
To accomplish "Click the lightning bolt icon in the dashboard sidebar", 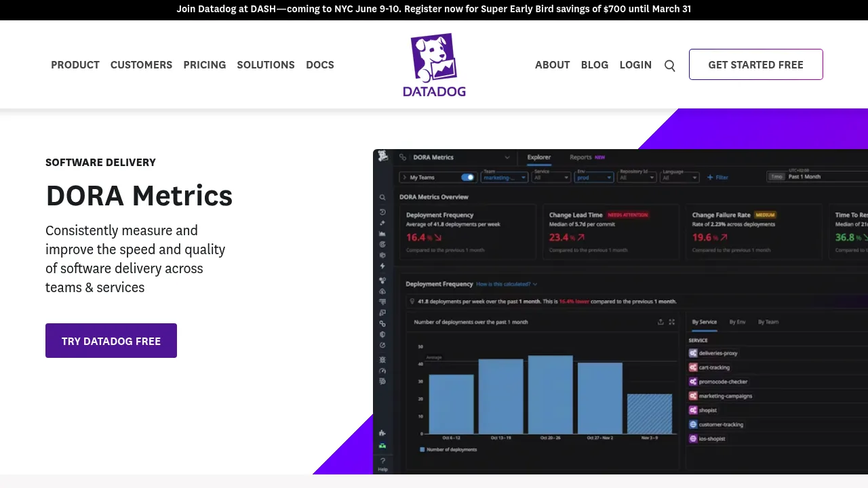I will coord(382,266).
